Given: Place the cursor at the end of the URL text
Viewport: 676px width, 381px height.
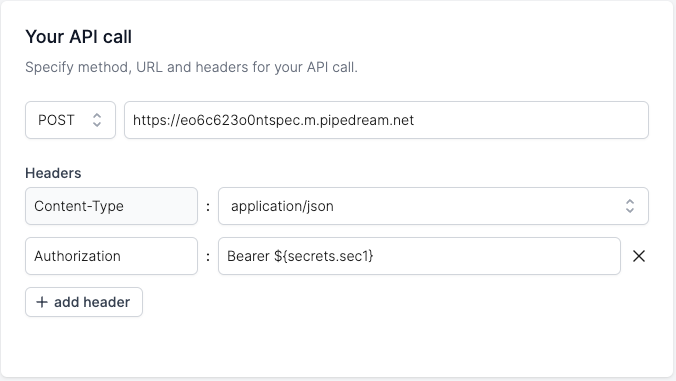Looking at the screenshot, I should (x=414, y=120).
